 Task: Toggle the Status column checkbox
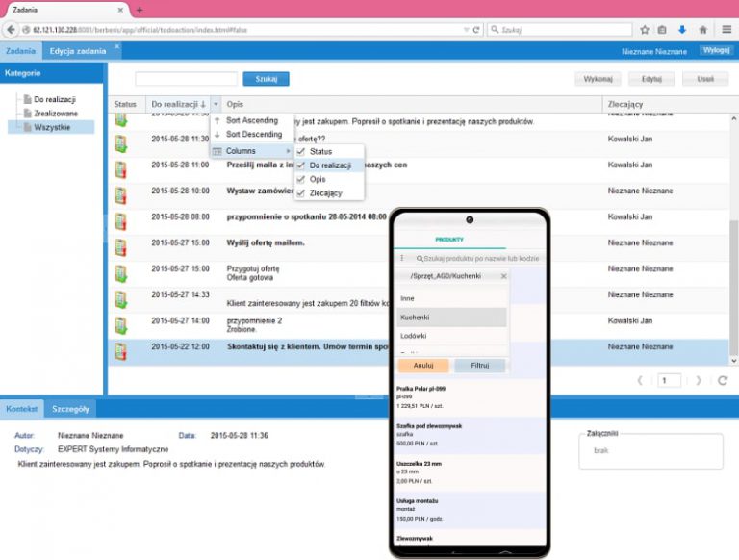coord(301,152)
